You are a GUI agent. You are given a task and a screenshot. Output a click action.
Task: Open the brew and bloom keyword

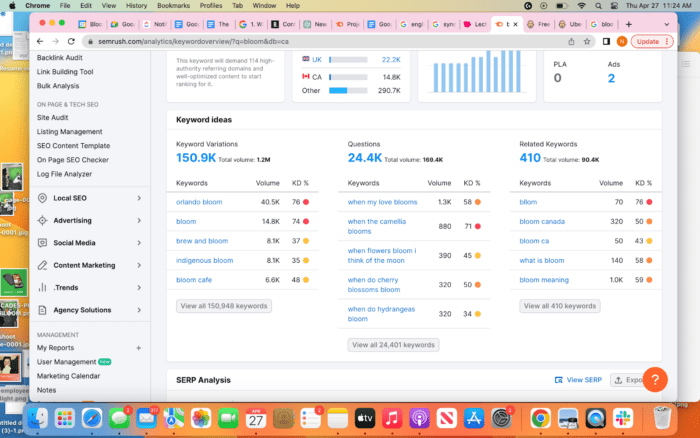(x=202, y=241)
